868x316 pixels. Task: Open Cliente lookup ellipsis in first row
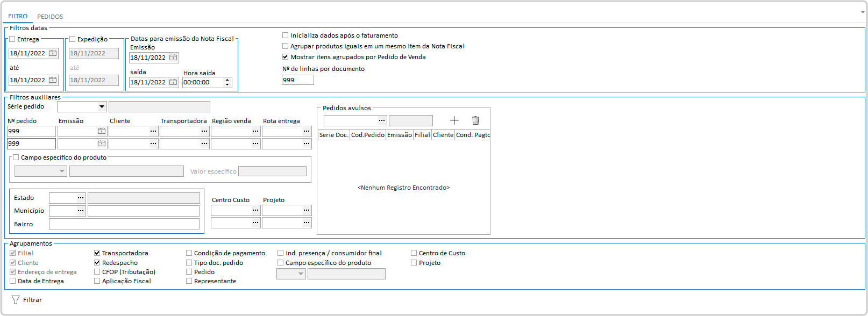point(153,131)
